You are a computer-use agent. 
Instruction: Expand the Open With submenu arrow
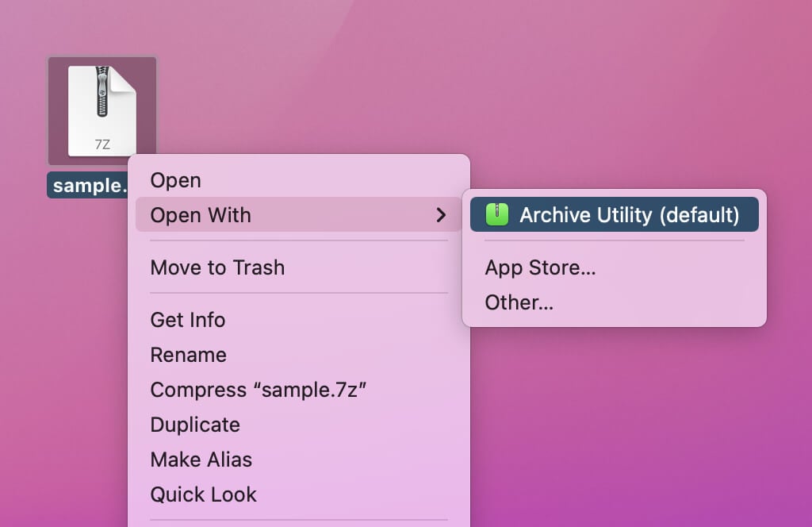click(441, 215)
